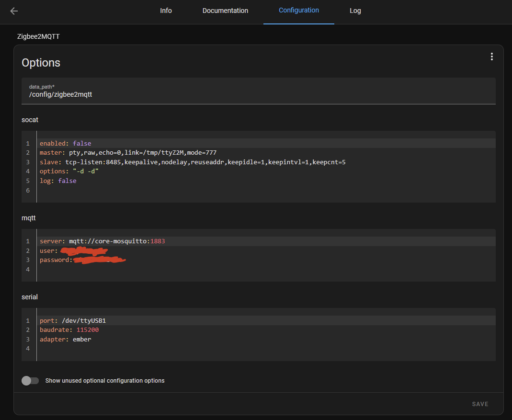Viewport: 512px width, 420px height.
Task: Click the mqtt server line
Action: point(266,241)
